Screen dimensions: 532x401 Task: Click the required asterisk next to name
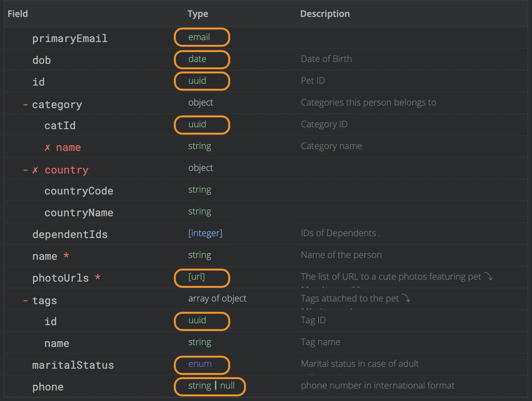pos(66,256)
